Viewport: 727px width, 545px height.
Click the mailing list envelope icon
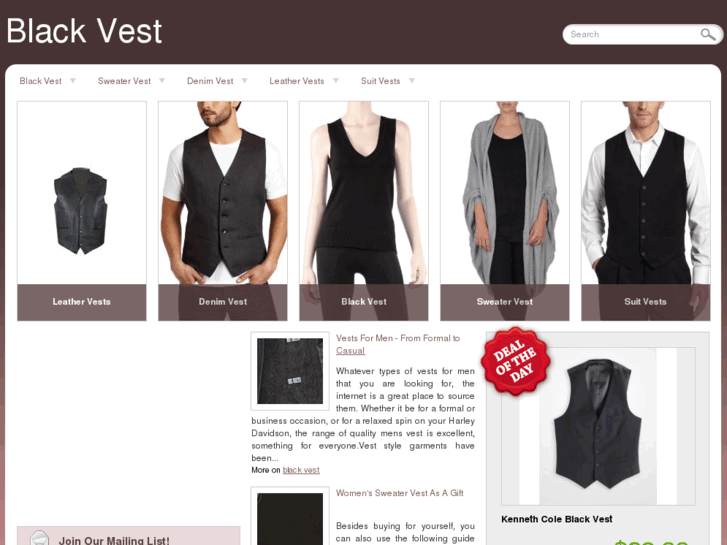click(x=39, y=538)
